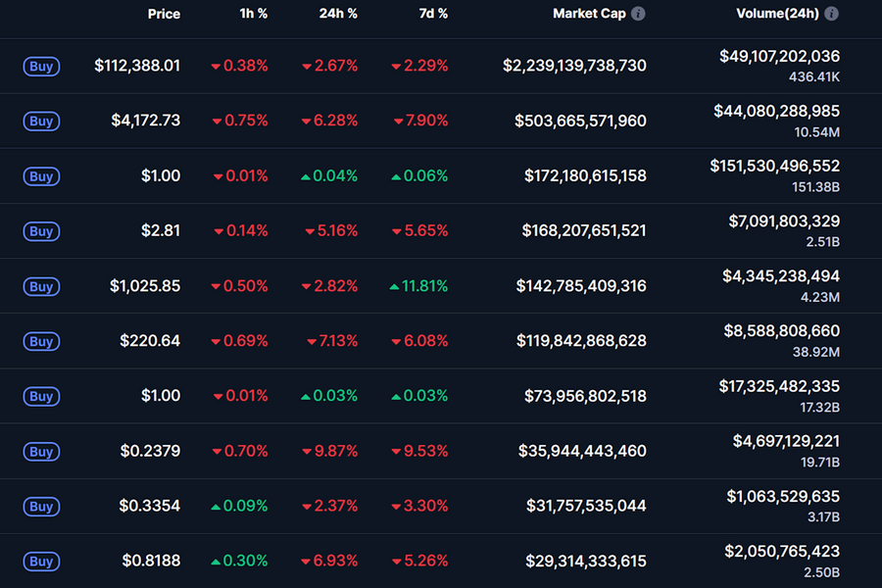Select the price $0.8188

click(x=151, y=561)
